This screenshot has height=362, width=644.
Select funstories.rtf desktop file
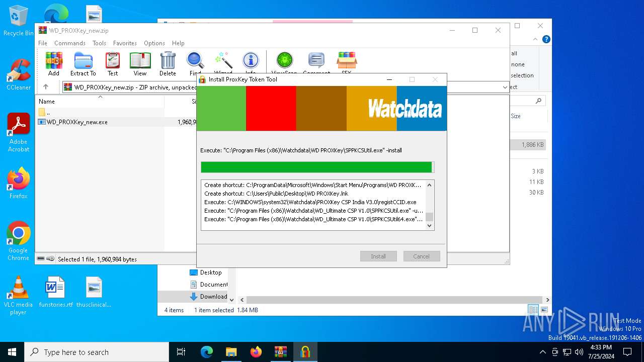coord(55,292)
